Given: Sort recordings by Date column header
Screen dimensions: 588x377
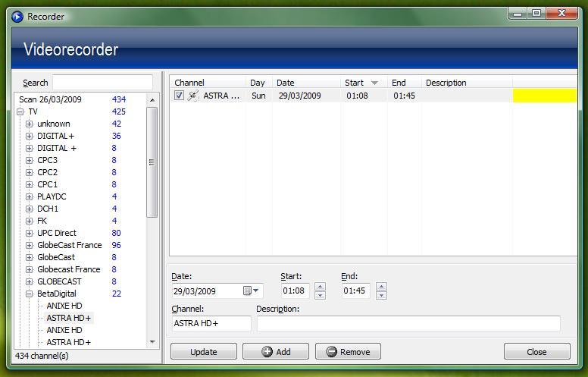Looking at the screenshot, I should coord(306,83).
